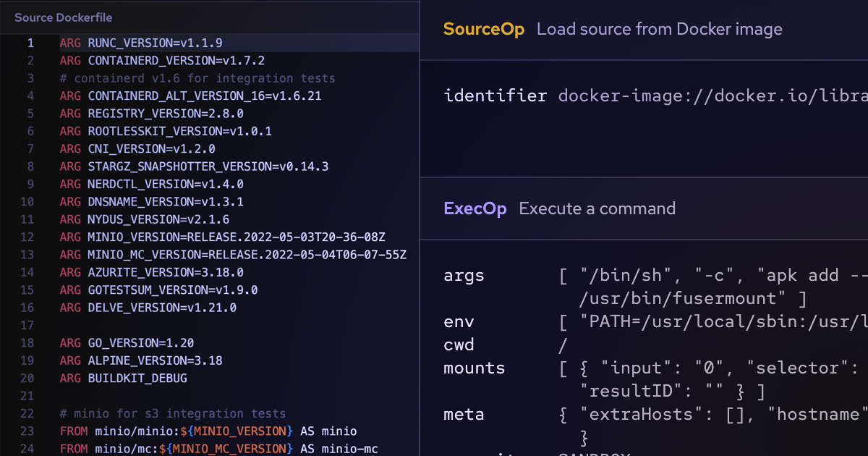The height and width of the screenshot is (456, 868).
Task: Click line number 12 in the gutter
Action: pos(27,237)
